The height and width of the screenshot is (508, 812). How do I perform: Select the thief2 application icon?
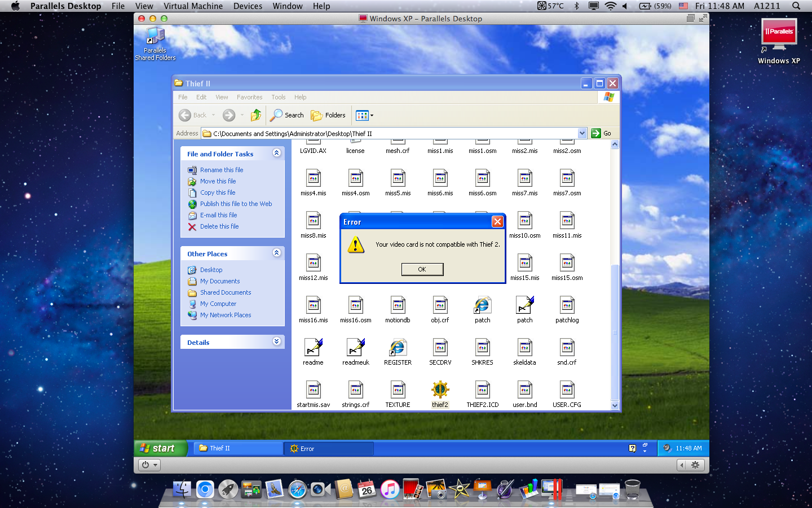pos(440,389)
